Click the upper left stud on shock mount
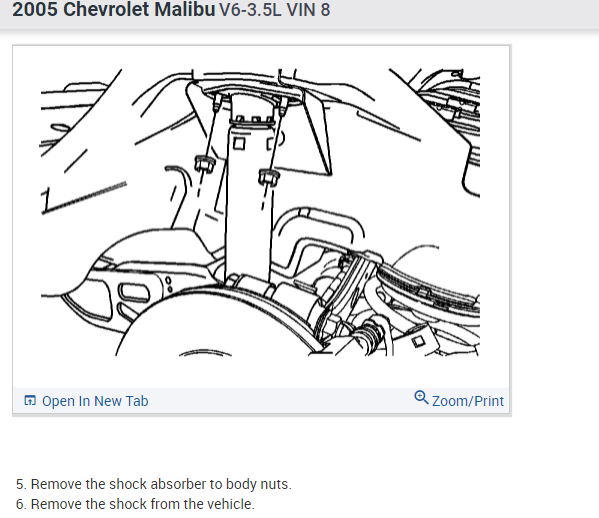Screen dimensions: 599x518 [217, 102]
